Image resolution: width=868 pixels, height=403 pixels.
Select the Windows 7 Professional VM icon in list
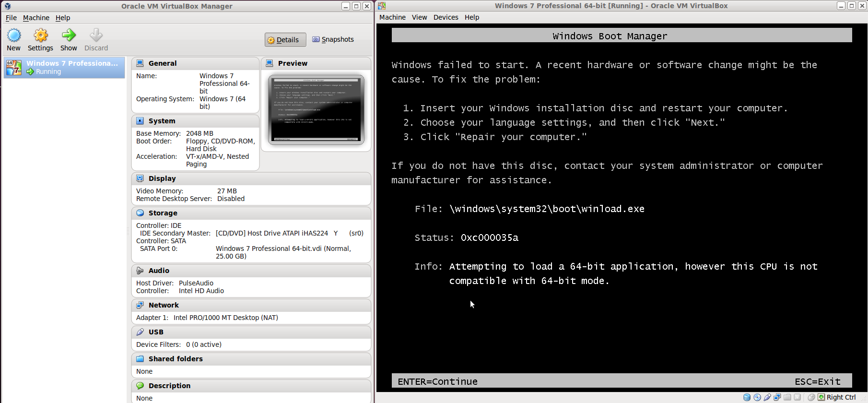(14, 68)
